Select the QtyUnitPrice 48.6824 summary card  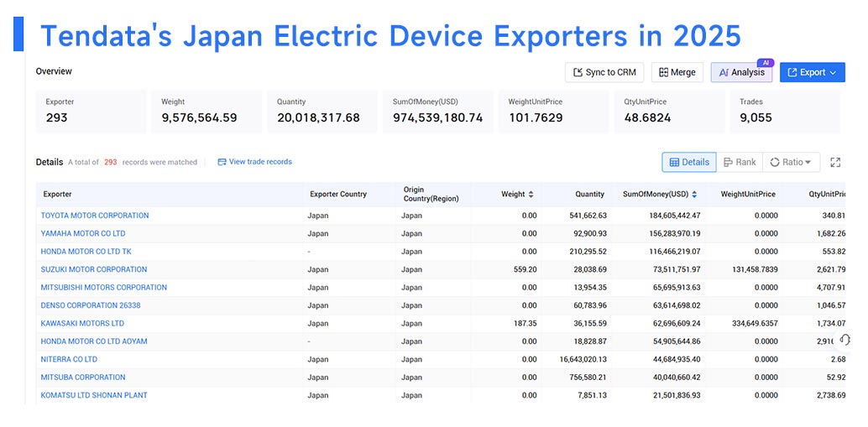(669, 112)
